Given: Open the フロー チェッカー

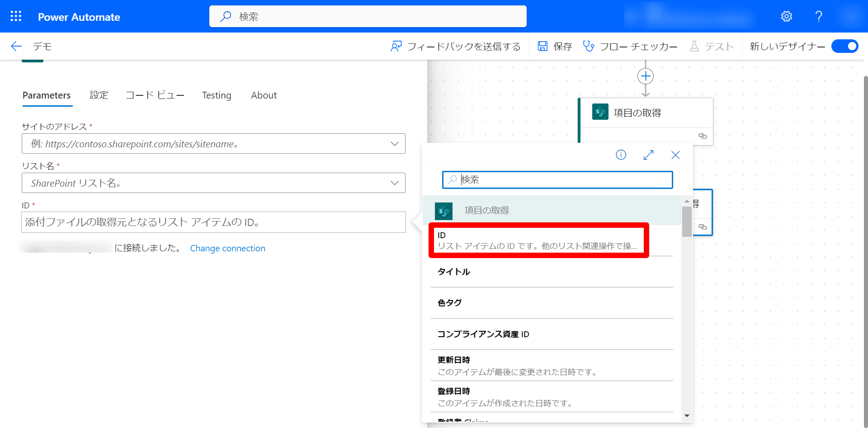Looking at the screenshot, I should pyautogui.click(x=630, y=46).
